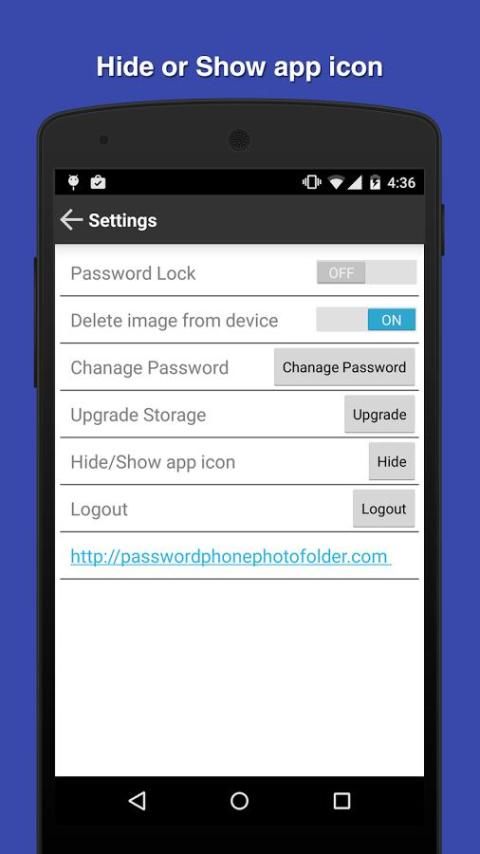Screen dimensions: 480x854
Task: Tap the Upgrade storage button
Action: (379, 414)
